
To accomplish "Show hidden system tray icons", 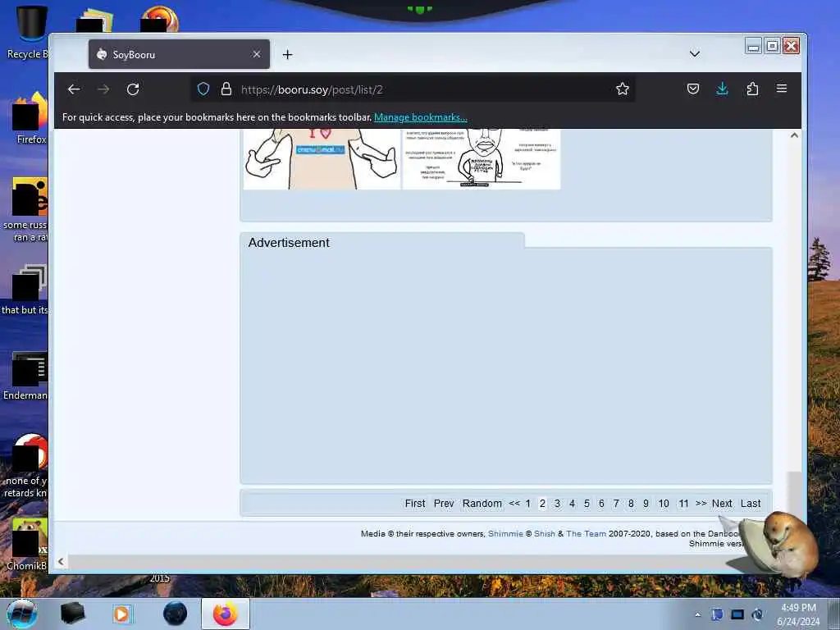I will tap(697, 614).
